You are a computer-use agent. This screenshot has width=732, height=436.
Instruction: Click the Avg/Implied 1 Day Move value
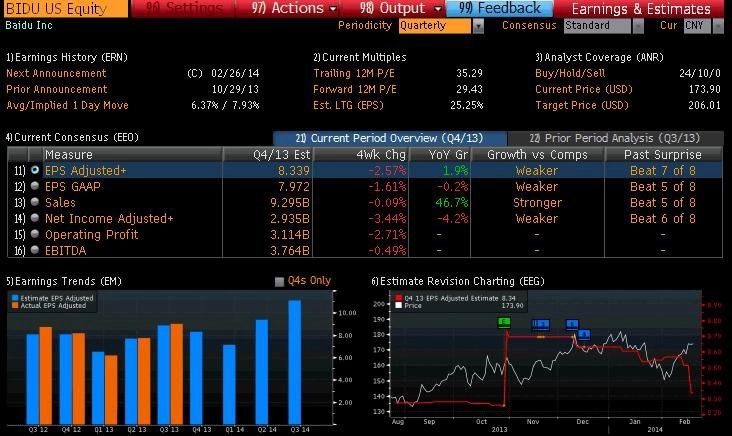tap(225, 105)
